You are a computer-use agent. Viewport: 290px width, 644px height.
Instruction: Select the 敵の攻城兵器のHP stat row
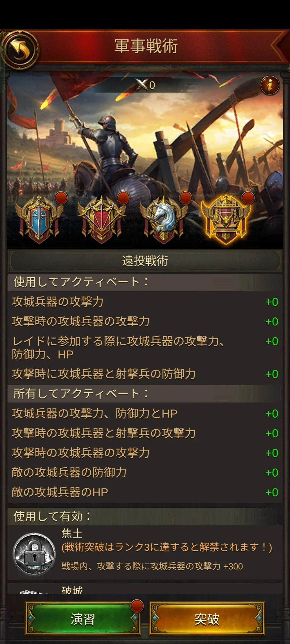pos(145,492)
